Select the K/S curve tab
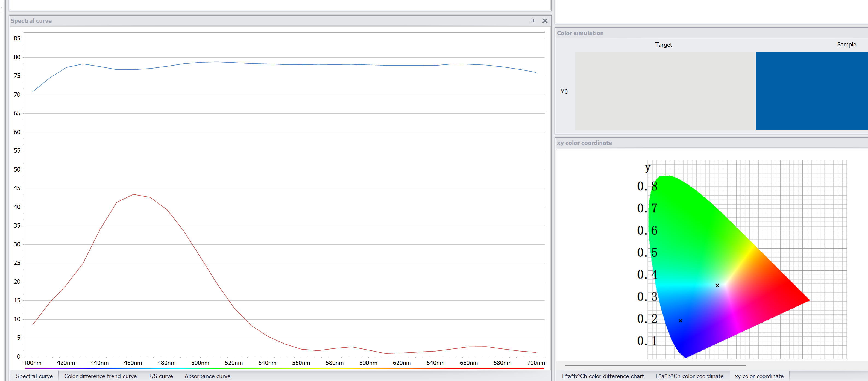The height and width of the screenshot is (381, 868). point(160,376)
